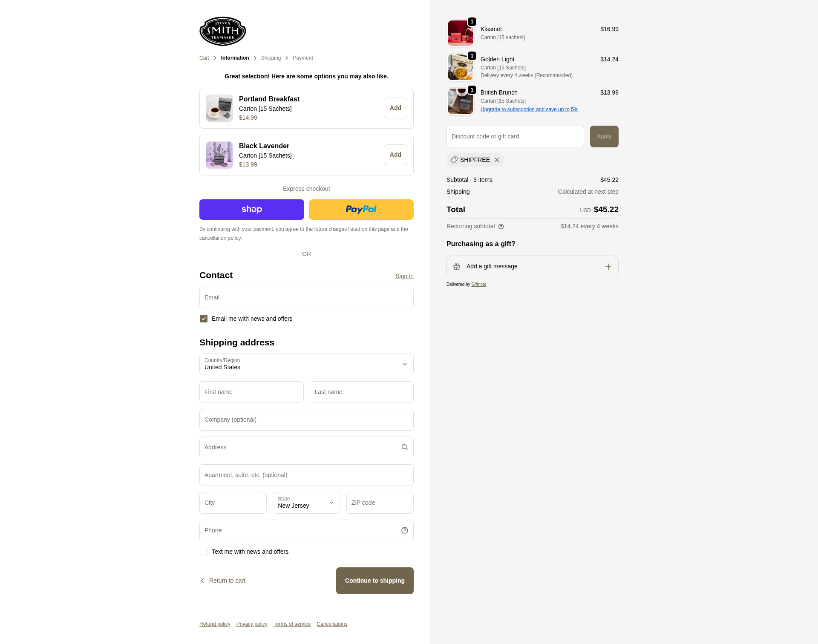
Task: Click the Steven Smith Teamaker logo
Action: pos(223,31)
